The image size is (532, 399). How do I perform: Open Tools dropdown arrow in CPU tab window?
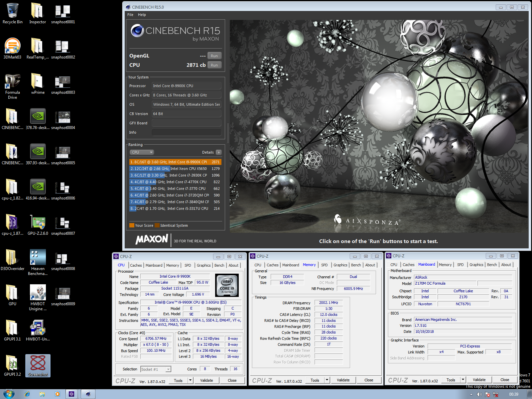pos(191,380)
